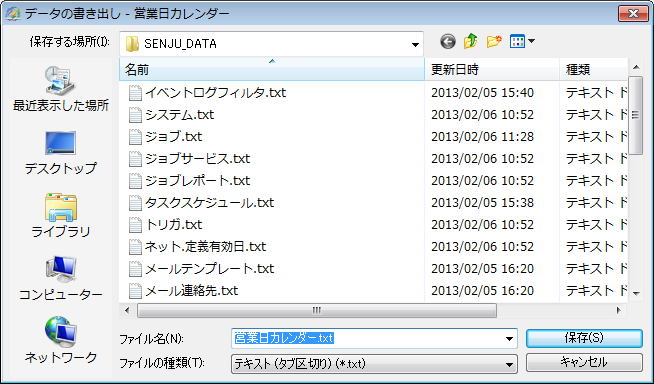Expand the 保存する場所 SENJU_DATA dropdown
The height and width of the screenshot is (384, 654).
[415, 44]
